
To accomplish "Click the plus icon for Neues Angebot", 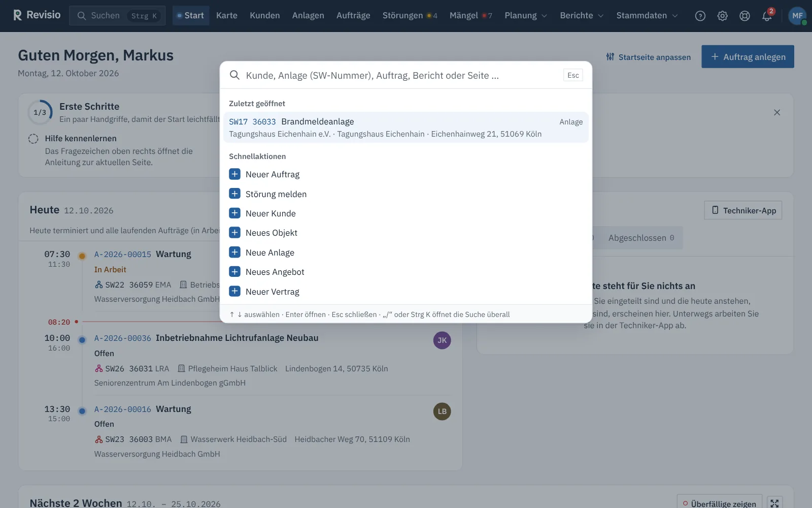I will (234, 272).
